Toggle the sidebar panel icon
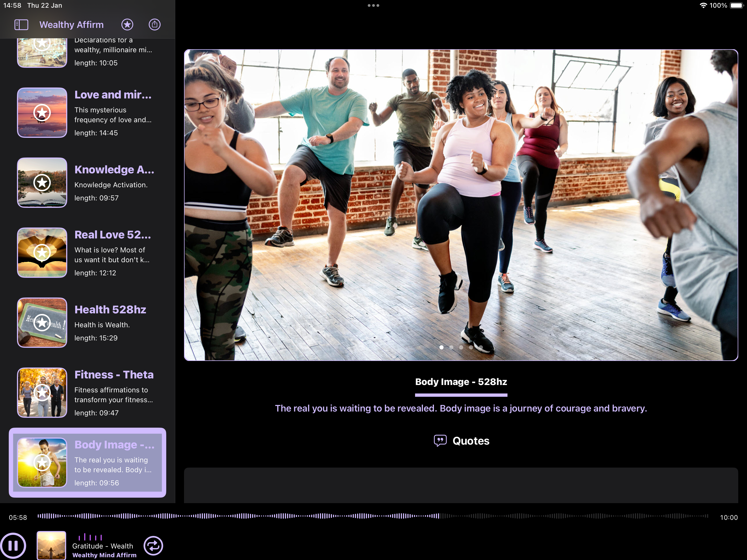747x560 pixels. coord(21,25)
